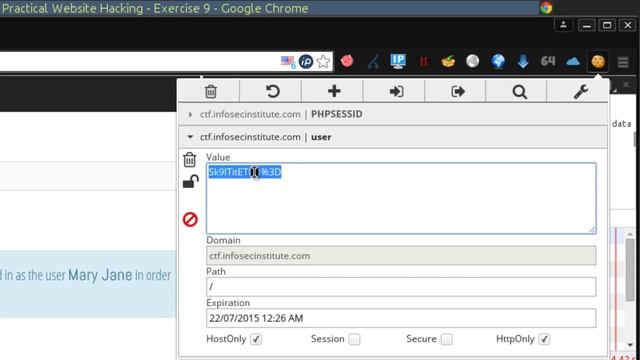Block the user cookie with red icon
This screenshot has width=640, height=360.
(x=190, y=219)
